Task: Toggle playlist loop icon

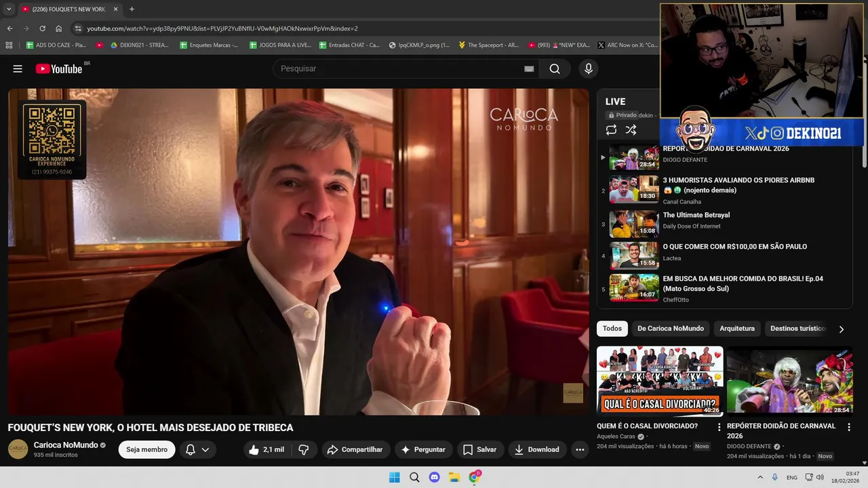Action: (x=611, y=129)
